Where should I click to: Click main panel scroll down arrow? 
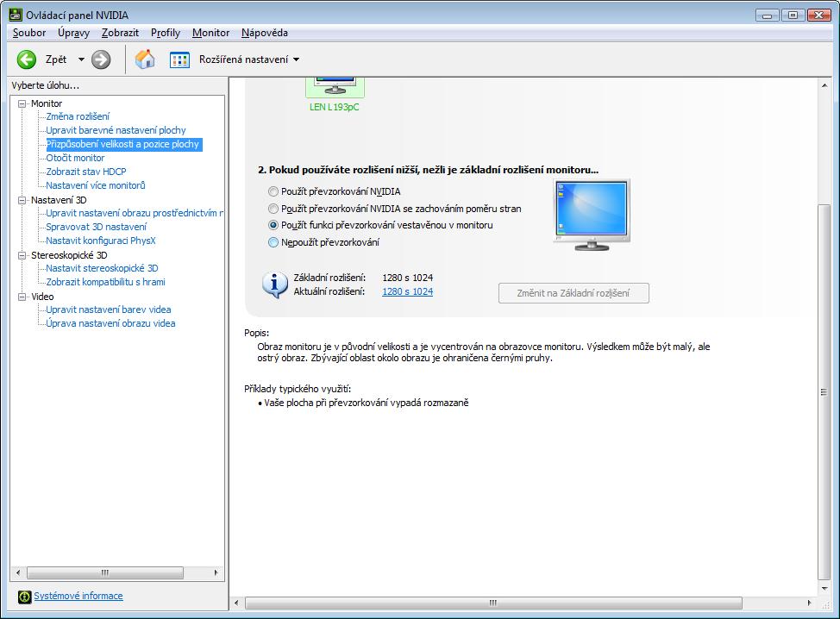click(824, 589)
